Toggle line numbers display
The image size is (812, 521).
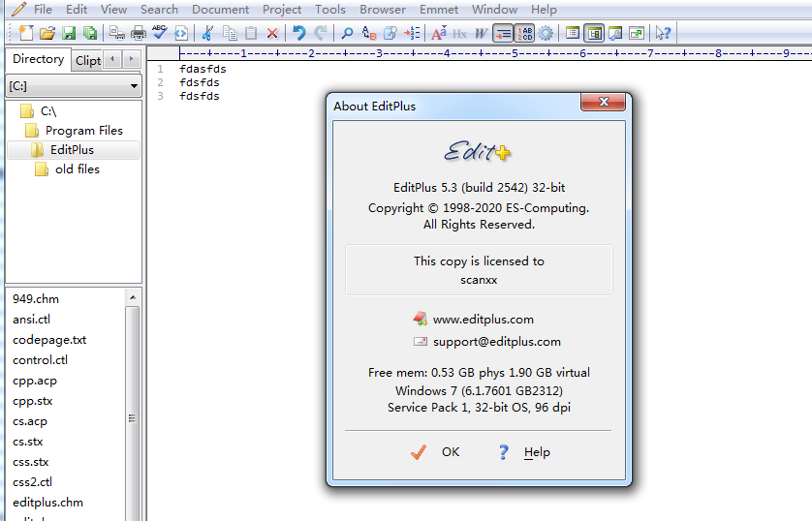tap(524, 33)
